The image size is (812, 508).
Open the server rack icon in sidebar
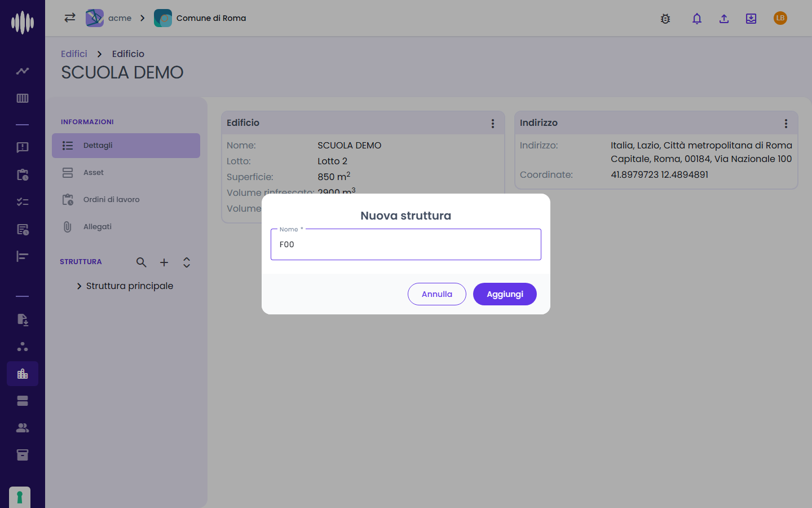pos(23,401)
